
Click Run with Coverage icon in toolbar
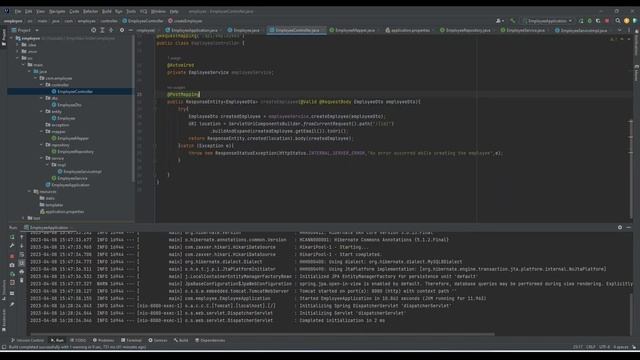(598, 21)
